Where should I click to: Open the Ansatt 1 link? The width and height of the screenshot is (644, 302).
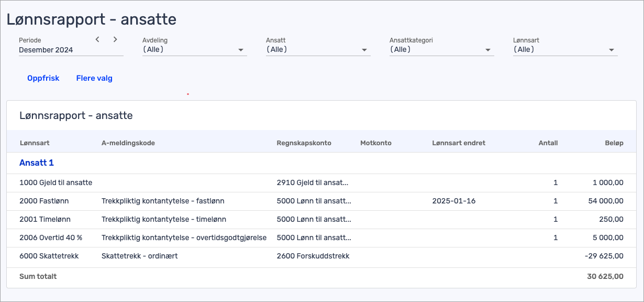point(37,163)
